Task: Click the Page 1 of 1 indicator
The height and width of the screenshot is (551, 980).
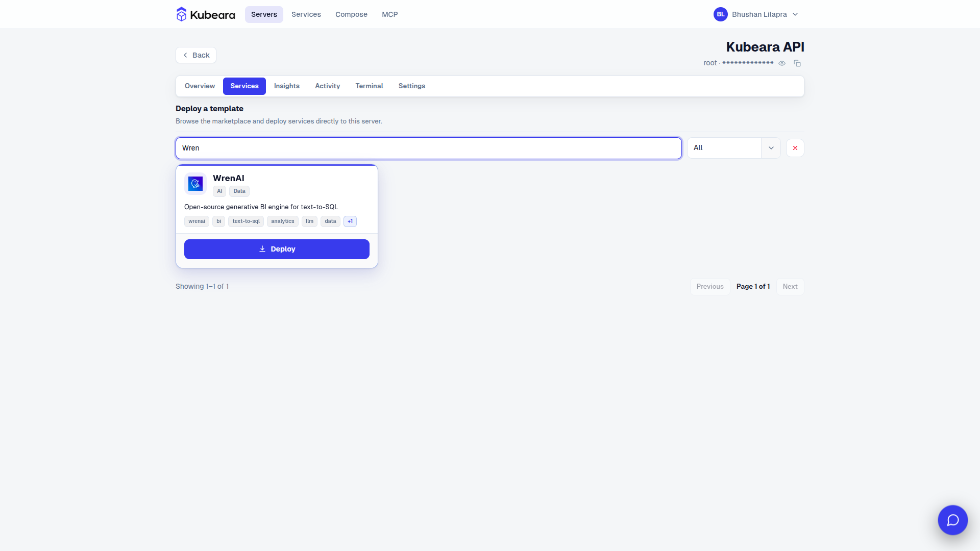Action: 753,287
